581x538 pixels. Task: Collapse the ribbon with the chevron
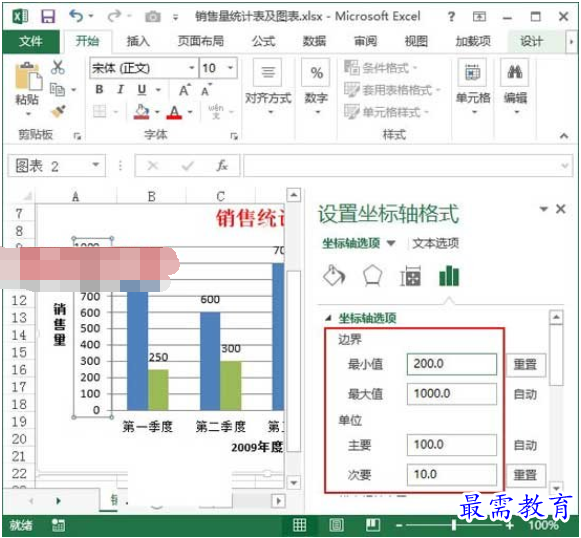point(564,136)
